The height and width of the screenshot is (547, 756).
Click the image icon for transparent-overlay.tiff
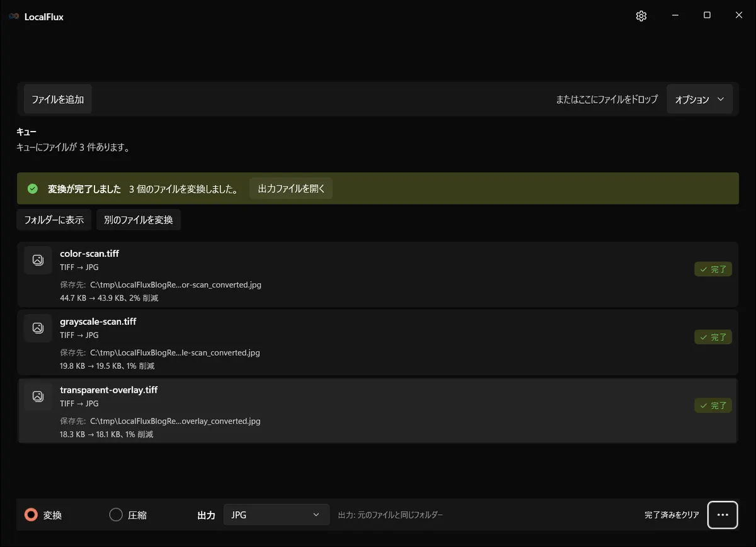pos(38,397)
